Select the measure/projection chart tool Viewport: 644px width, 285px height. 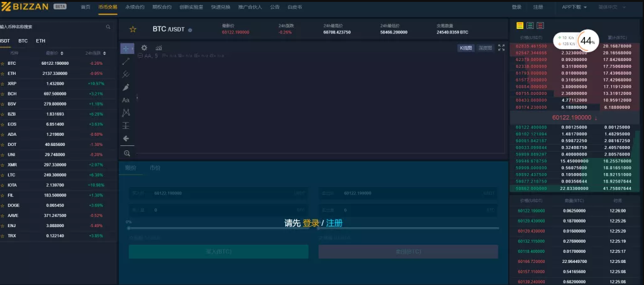click(x=126, y=125)
